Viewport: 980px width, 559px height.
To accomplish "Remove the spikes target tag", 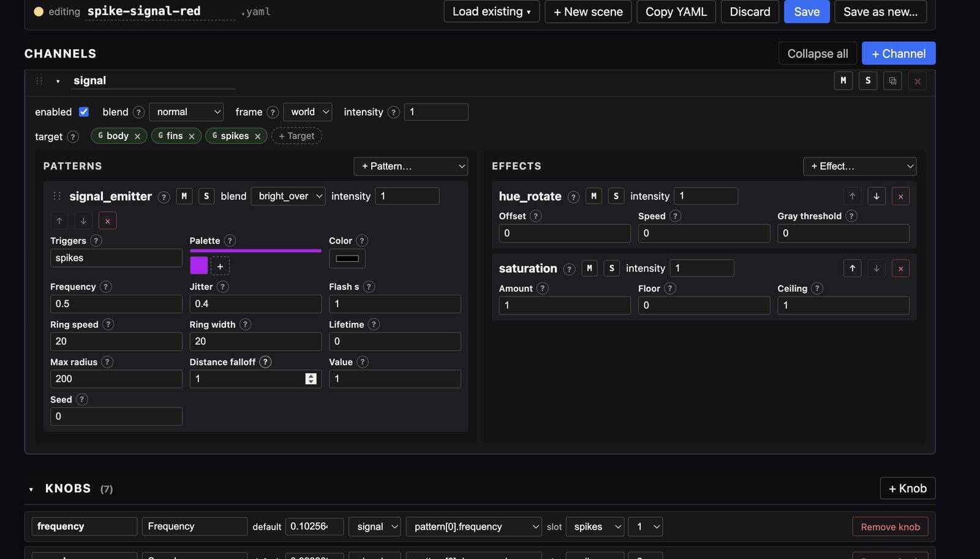I will click(258, 136).
